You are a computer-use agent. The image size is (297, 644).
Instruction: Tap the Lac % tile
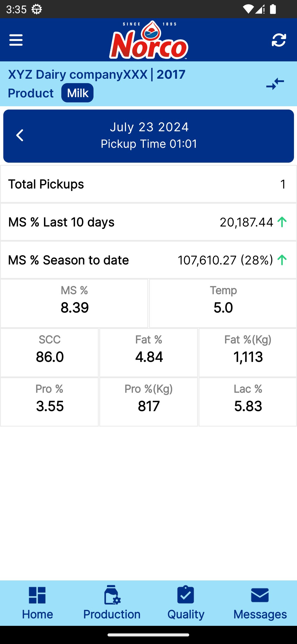point(248,402)
